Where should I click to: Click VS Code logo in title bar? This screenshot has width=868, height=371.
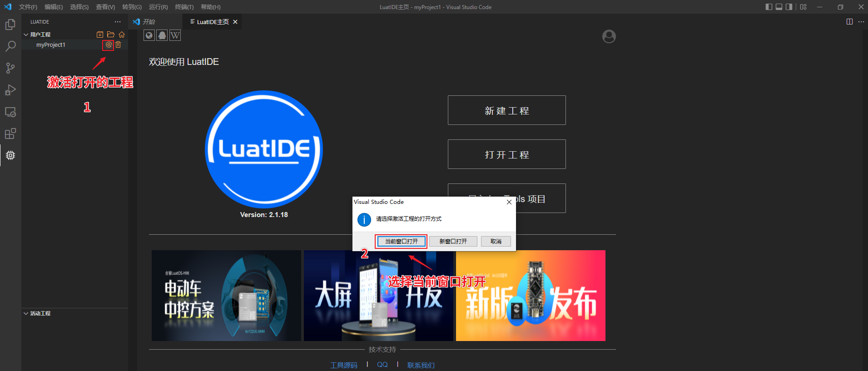(x=8, y=7)
